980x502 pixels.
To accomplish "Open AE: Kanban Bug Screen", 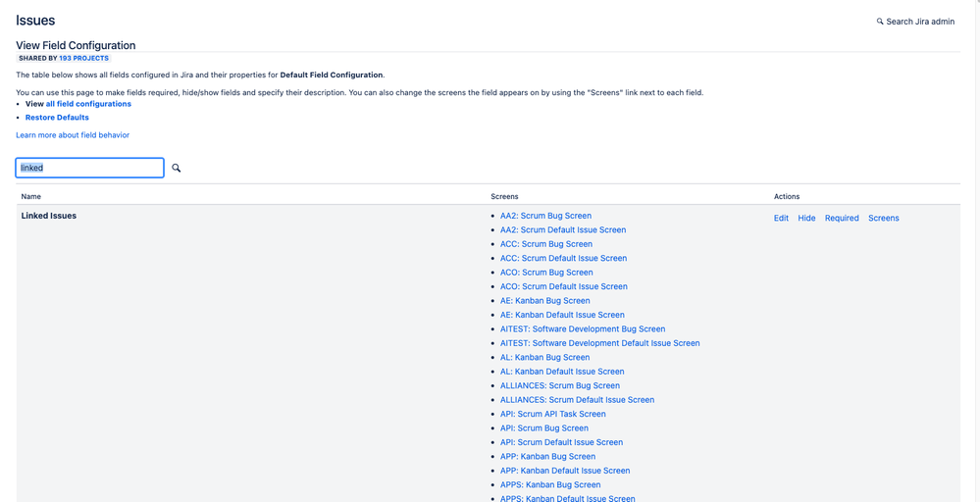I will 545,300.
